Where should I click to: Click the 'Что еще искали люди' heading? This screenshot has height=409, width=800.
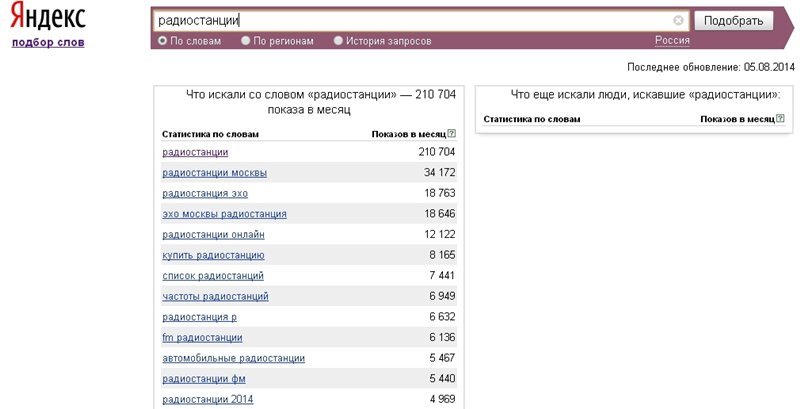(645, 94)
